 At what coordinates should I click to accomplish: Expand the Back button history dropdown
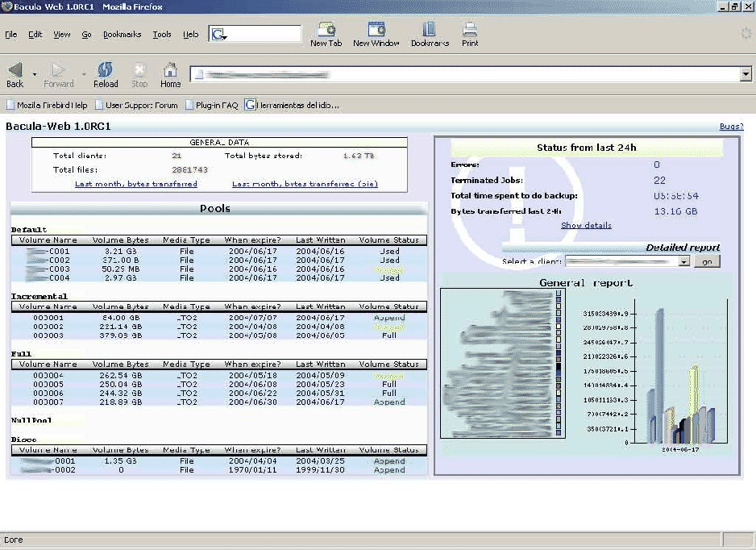click(34, 75)
